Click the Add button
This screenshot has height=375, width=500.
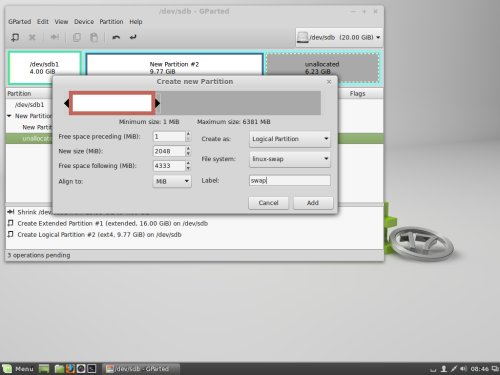[x=313, y=203]
